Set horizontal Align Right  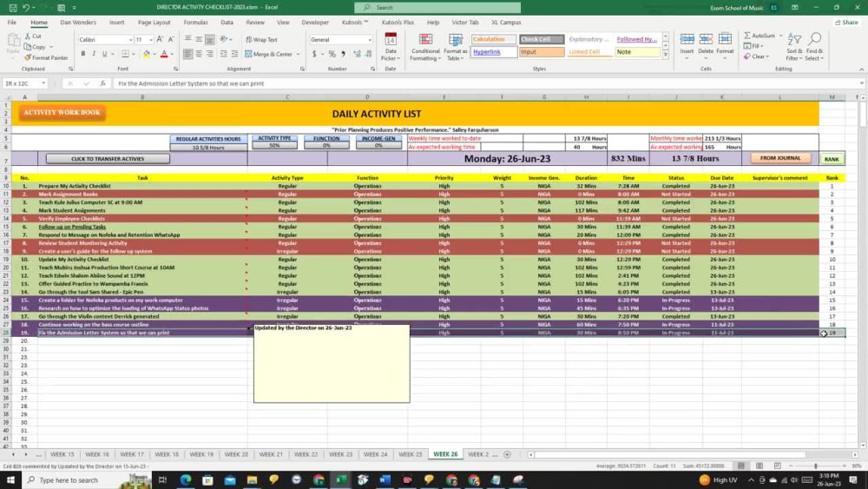209,54
